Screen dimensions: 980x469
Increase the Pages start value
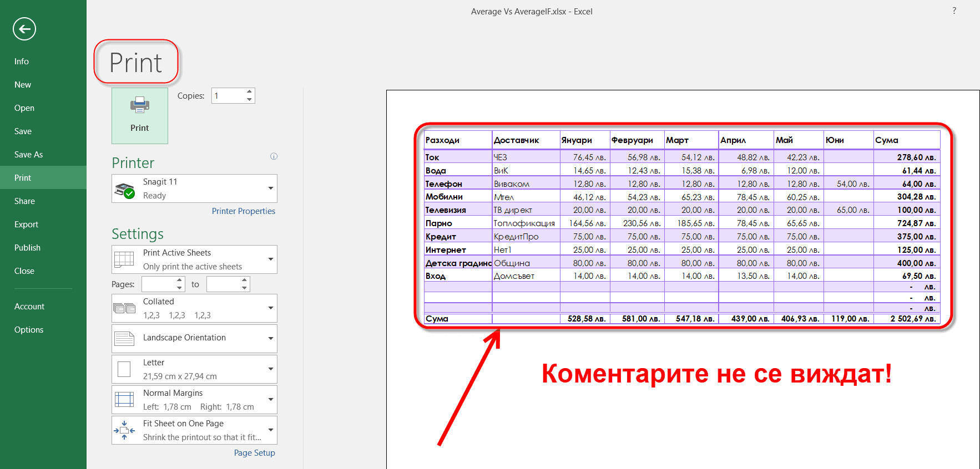pyautogui.click(x=179, y=281)
